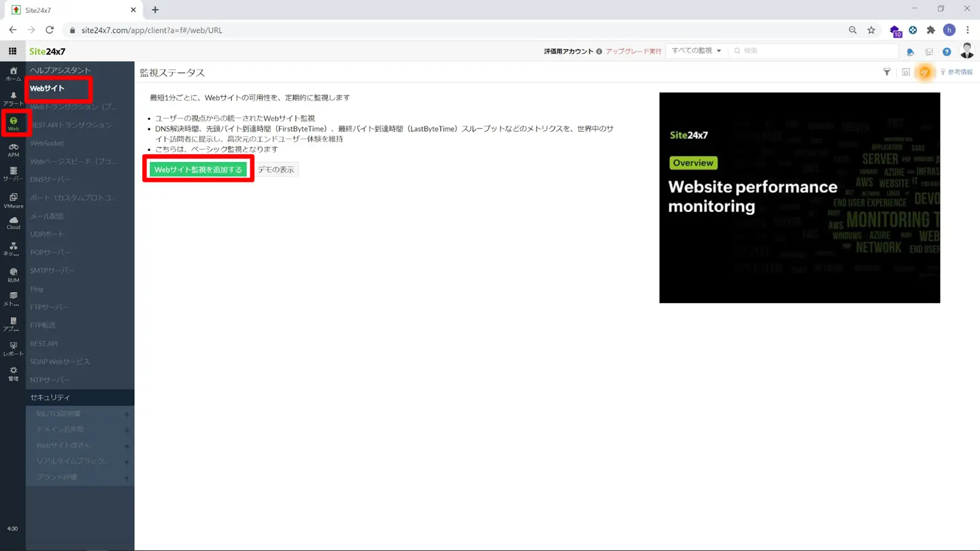980x551 pixels.
Task: Click the Site24x7 logo
Action: 47,51
